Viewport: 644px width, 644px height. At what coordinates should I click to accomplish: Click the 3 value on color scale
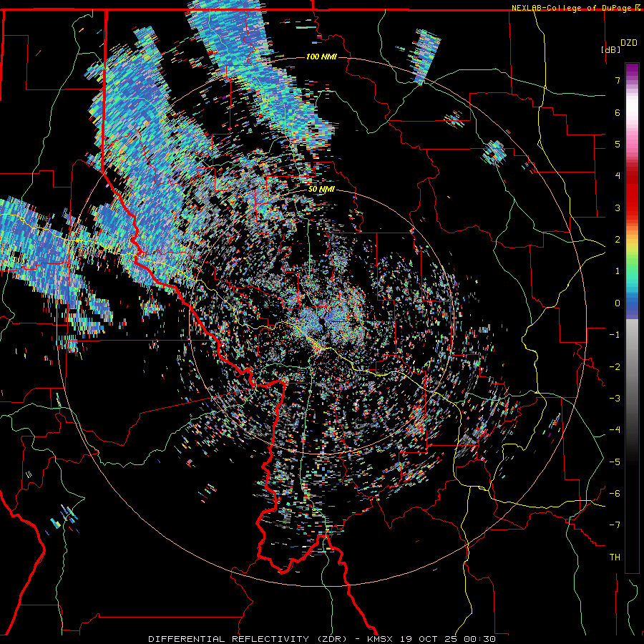coord(618,208)
